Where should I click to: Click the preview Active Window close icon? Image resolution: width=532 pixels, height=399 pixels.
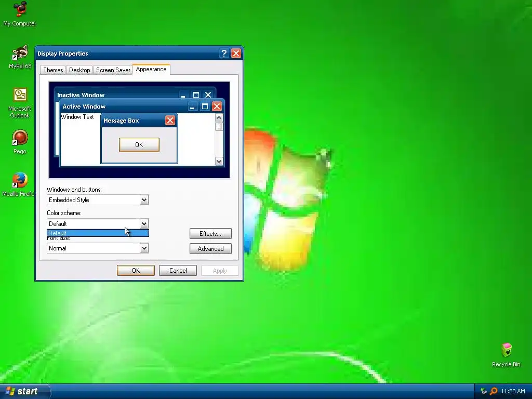(x=217, y=107)
